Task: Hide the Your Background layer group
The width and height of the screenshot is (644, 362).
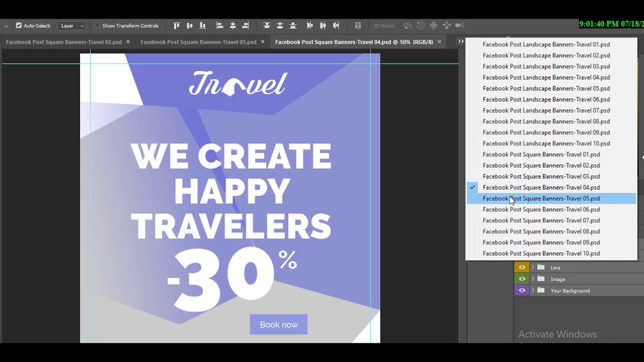Action: (522, 291)
